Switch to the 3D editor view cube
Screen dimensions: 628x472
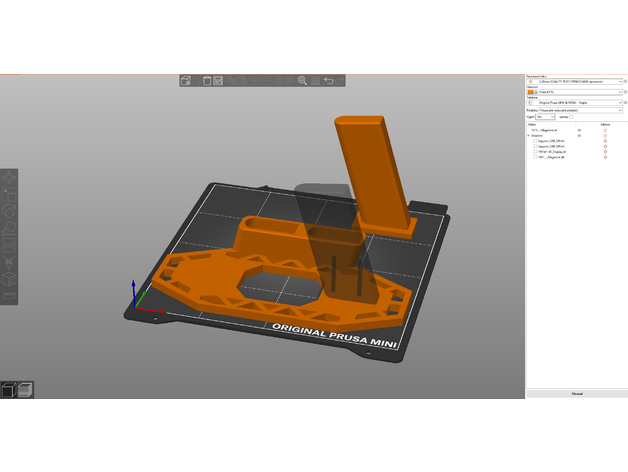9,390
